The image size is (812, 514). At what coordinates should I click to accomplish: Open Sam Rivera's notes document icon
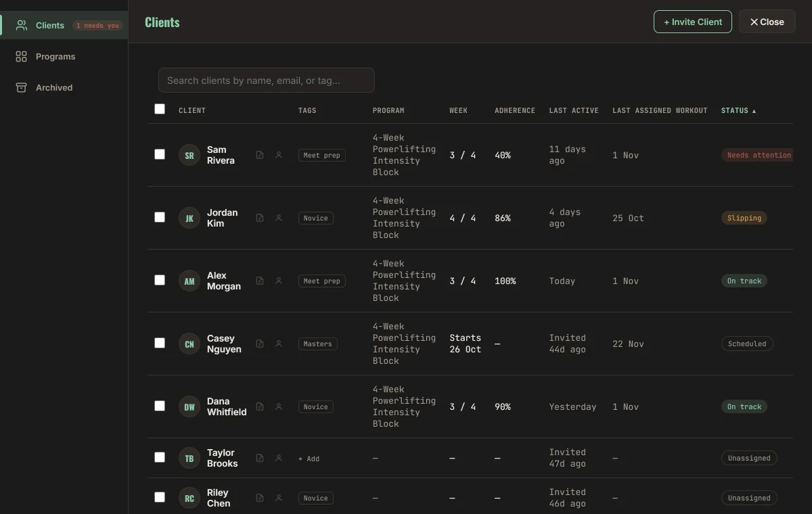pos(260,155)
